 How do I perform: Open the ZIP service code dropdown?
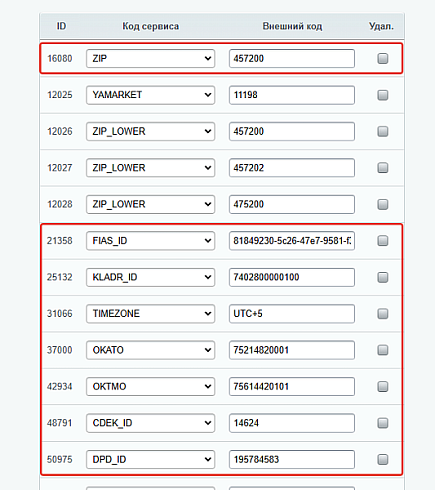point(150,59)
